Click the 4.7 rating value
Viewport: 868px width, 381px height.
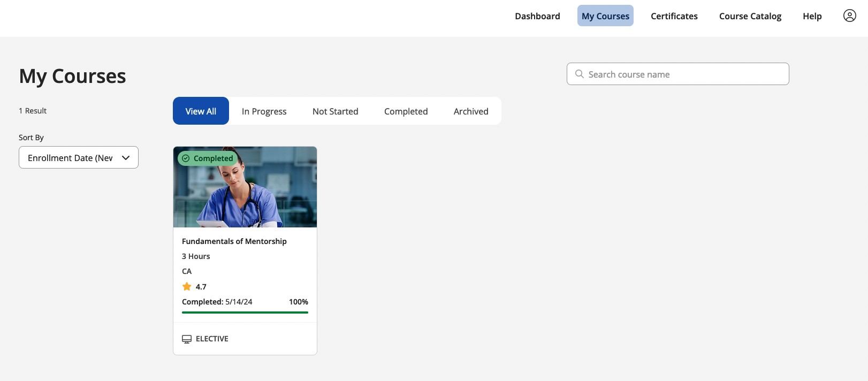coord(201,287)
